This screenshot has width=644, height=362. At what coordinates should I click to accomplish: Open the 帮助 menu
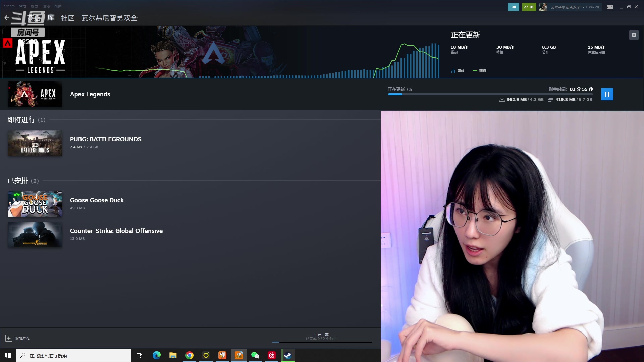(58, 6)
